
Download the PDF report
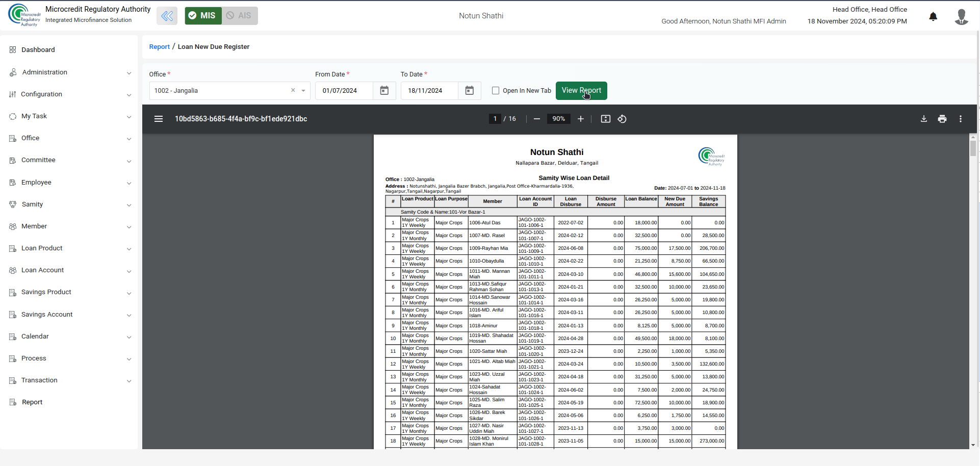(x=924, y=119)
